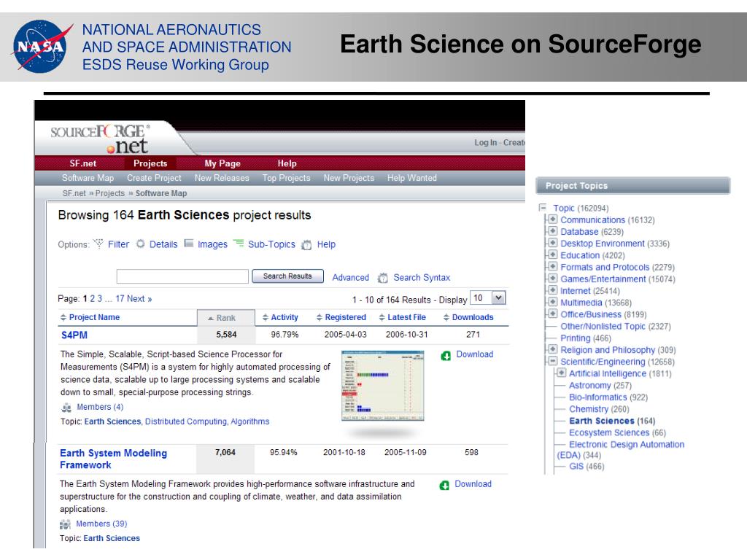This screenshot has width=747, height=560.
Task: Click the Search Results button
Action: click(287, 276)
